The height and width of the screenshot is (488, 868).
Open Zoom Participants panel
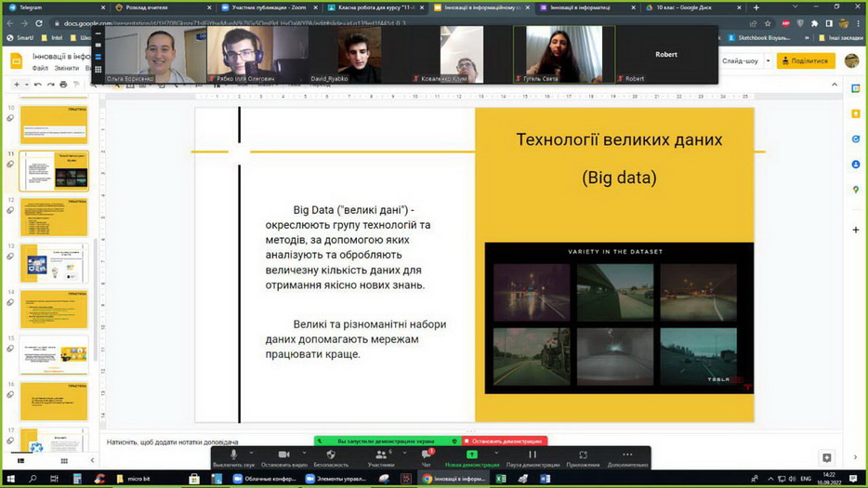(x=381, y=457)
